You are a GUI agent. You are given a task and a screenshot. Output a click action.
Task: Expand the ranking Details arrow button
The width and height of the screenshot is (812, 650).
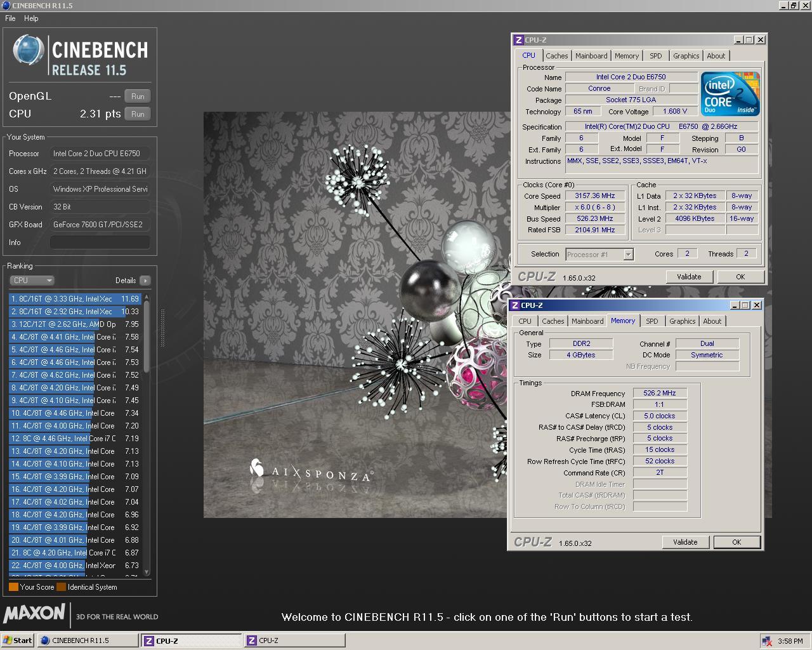pyautogui.click(x=145, y=281)
